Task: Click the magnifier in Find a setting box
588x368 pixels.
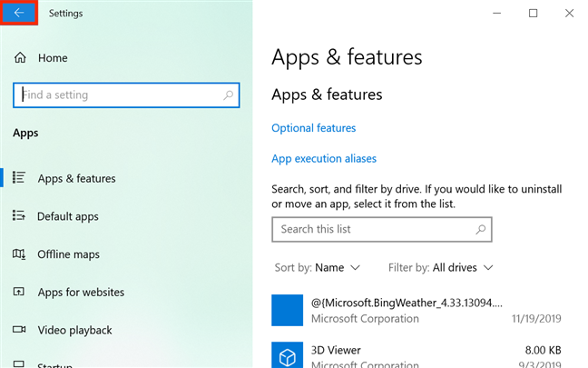Action: pos(228,95)
